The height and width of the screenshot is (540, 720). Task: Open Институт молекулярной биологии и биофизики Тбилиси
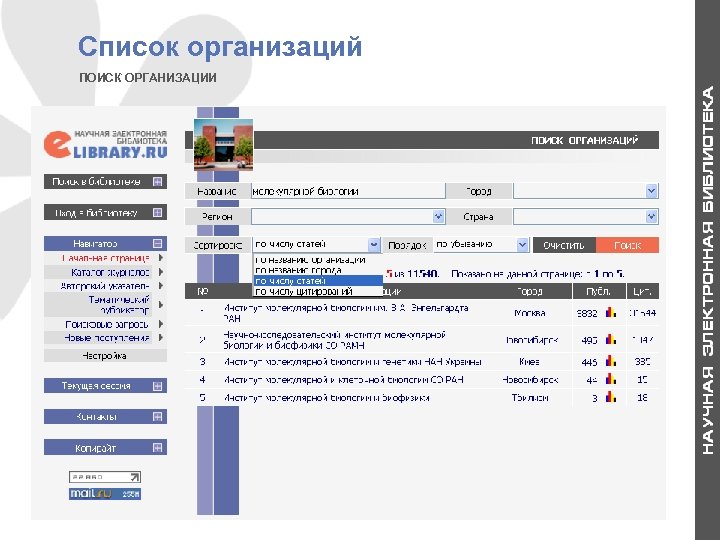pyautogui.click(x=326, y=398)
